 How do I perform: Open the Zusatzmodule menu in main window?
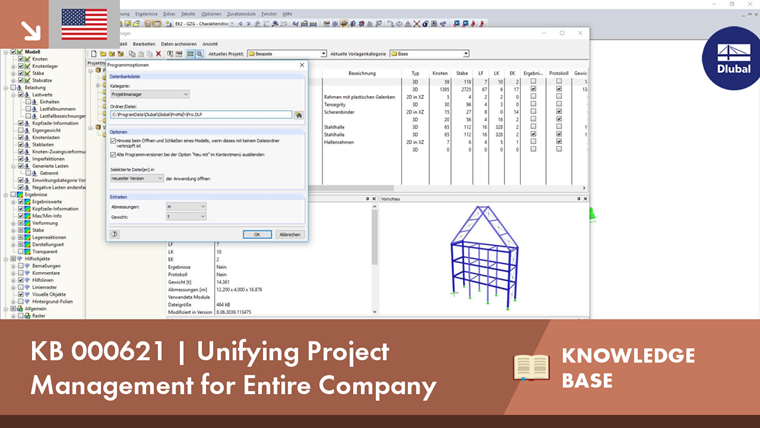(241, 14)
